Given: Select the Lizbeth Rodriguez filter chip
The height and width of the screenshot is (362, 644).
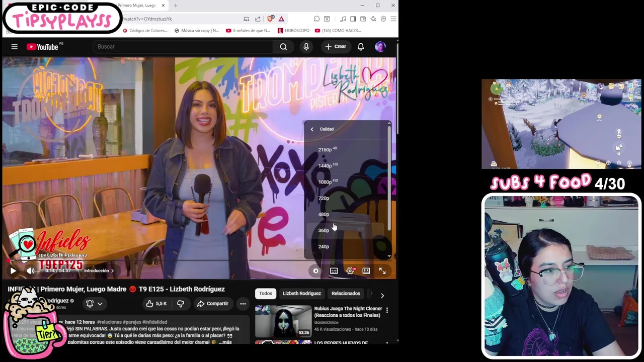Looking at the screenshot, I should (302, 294).
